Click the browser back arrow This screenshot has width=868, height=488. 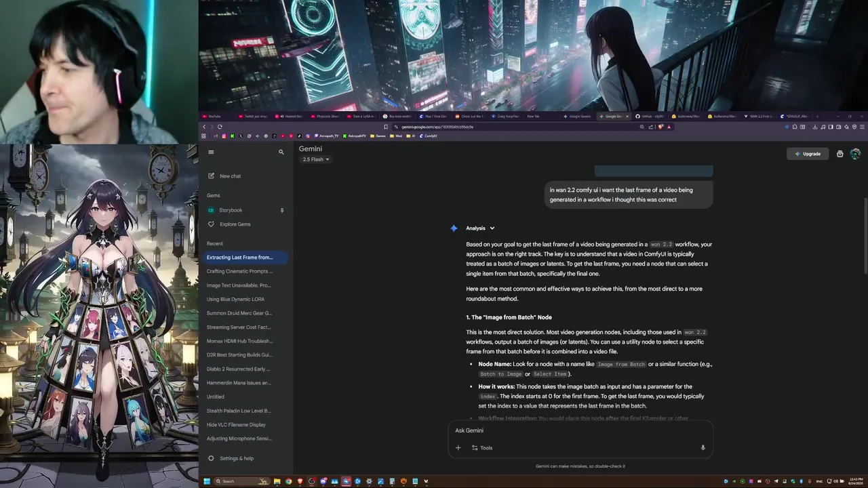click(x=204, y=127)
